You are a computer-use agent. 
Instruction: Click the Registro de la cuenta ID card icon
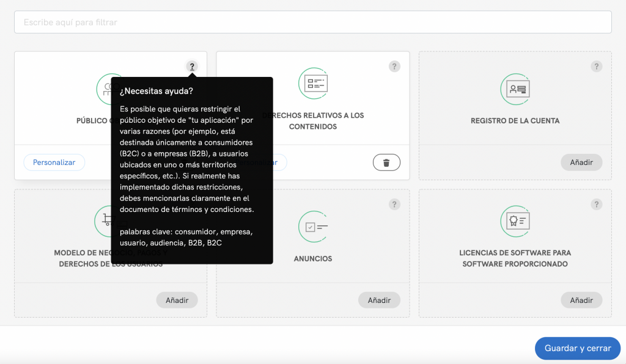pyautogui.click(x=515, y=89)
